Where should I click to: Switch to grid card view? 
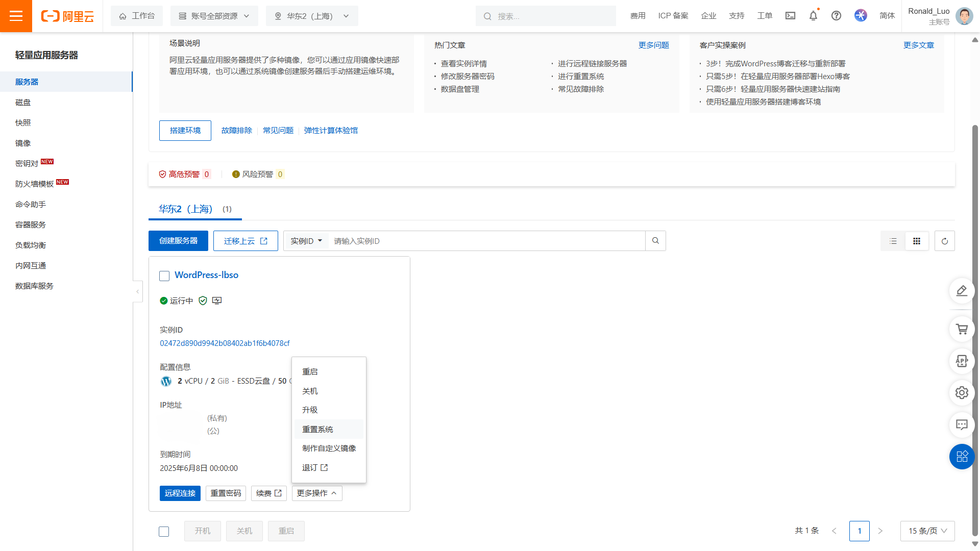(917, 241)
